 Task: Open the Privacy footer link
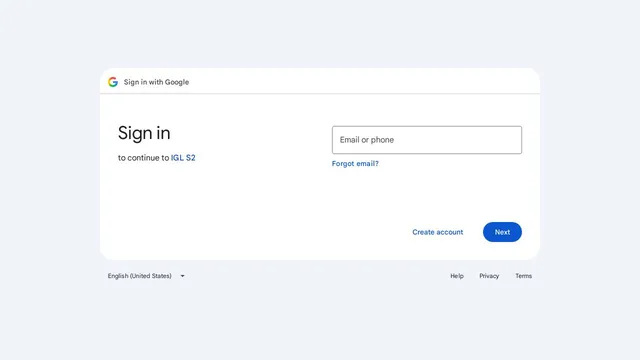[489, 276]
